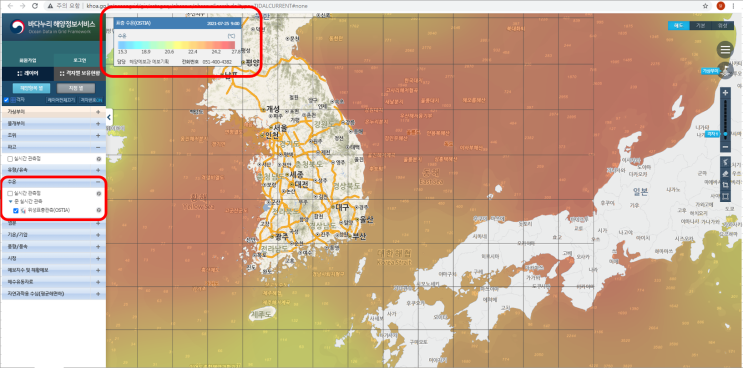Select the crop area tool on the map toolbar
Image resolution: width=743 pixels, height=368 pixels.
tap(725, 185)
